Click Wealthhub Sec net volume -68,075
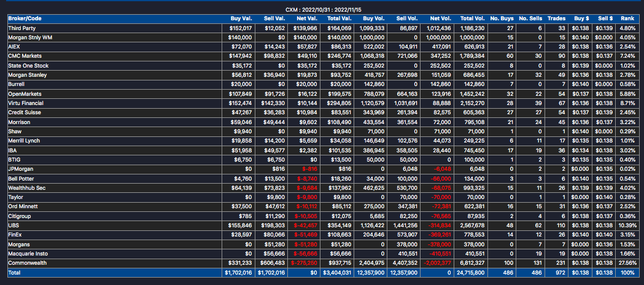The height and width of the screenshot is (285, 644). [441, 188]
